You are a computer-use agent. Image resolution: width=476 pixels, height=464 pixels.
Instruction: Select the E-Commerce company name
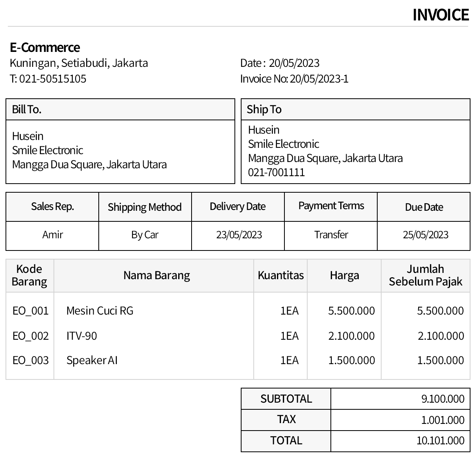pyautogui.click(x=45, y=47)
